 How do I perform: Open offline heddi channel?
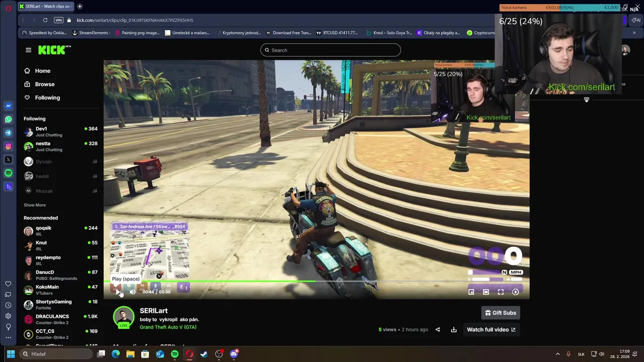pos(60,176)
